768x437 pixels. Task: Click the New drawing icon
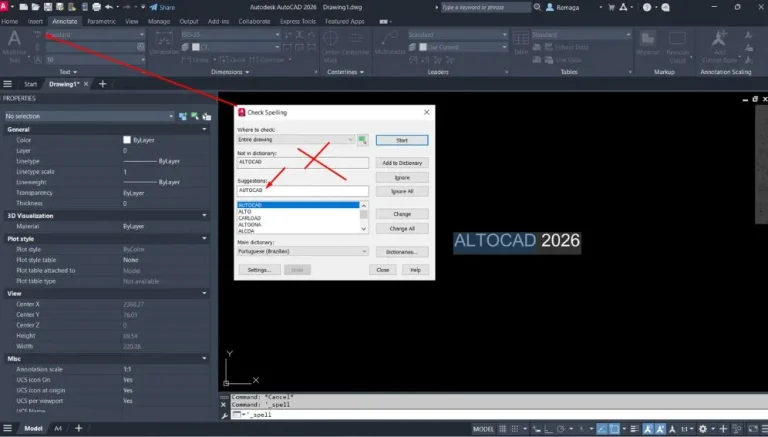coord(24,7)
